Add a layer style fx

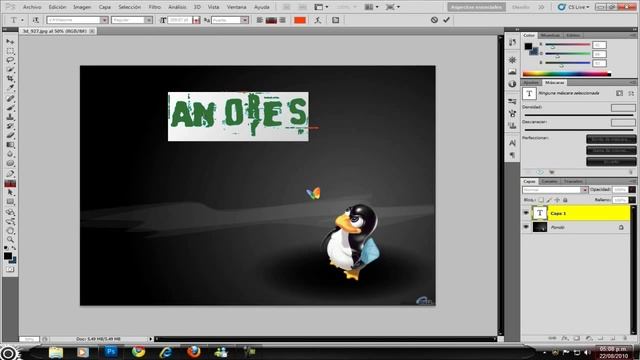pos(565,338)
